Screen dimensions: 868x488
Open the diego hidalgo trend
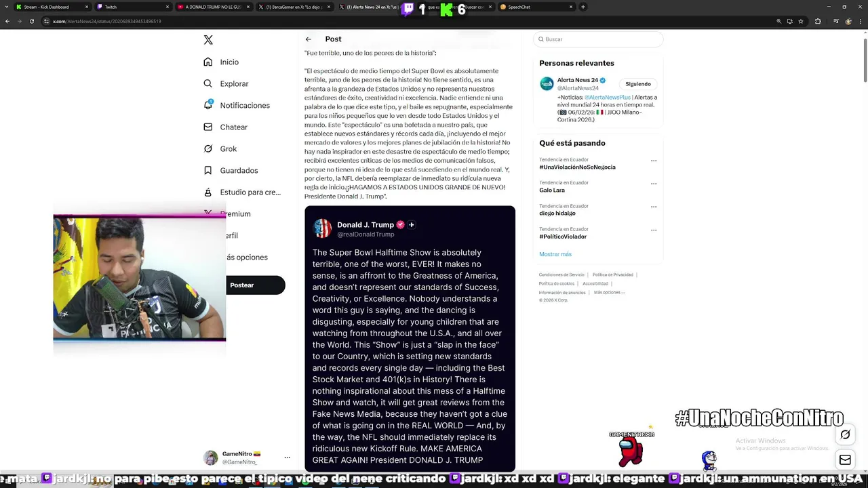tap(557, 213)
